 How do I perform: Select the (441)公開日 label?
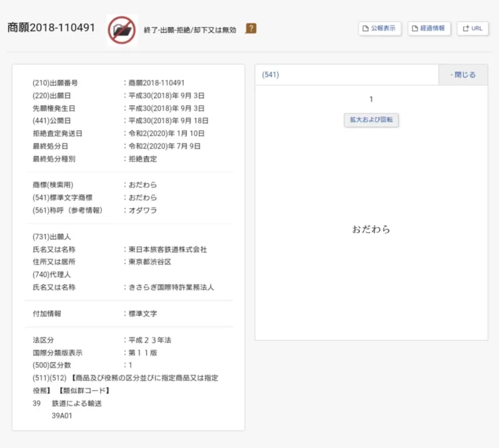(x=51, y=121)
